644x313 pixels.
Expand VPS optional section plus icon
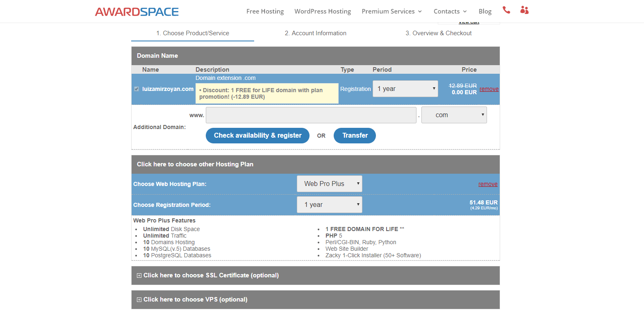point(139,300)
